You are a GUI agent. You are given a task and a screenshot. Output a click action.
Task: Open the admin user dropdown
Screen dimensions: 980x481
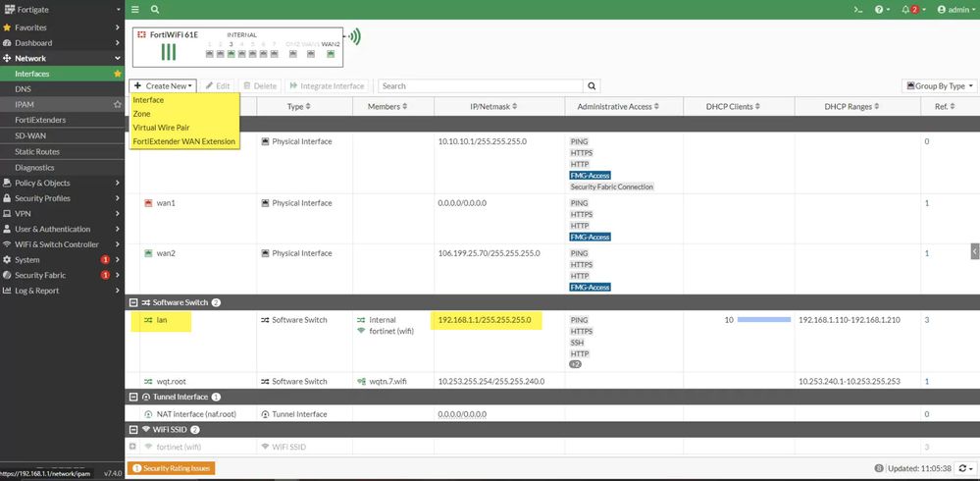coord(956,10)
